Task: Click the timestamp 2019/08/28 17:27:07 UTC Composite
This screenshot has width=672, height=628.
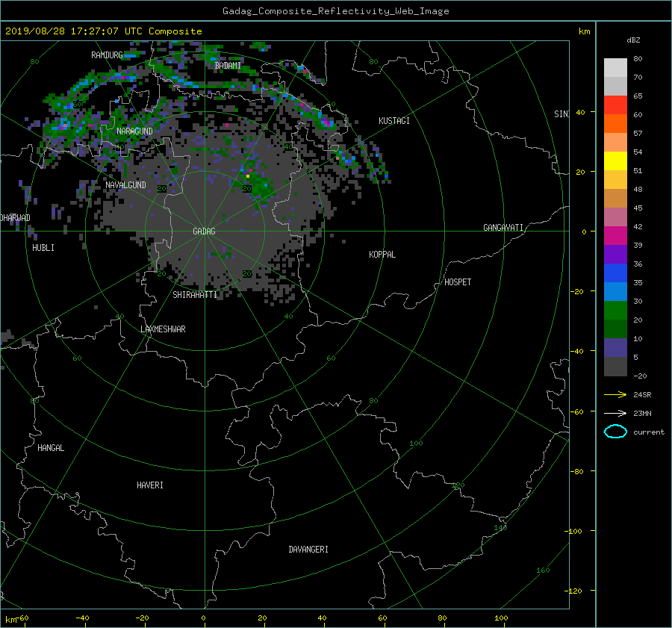Action: (103, 31)
